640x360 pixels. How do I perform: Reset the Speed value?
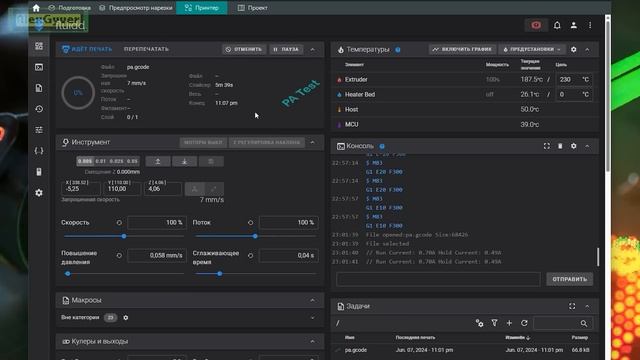(x=119, y=223)
